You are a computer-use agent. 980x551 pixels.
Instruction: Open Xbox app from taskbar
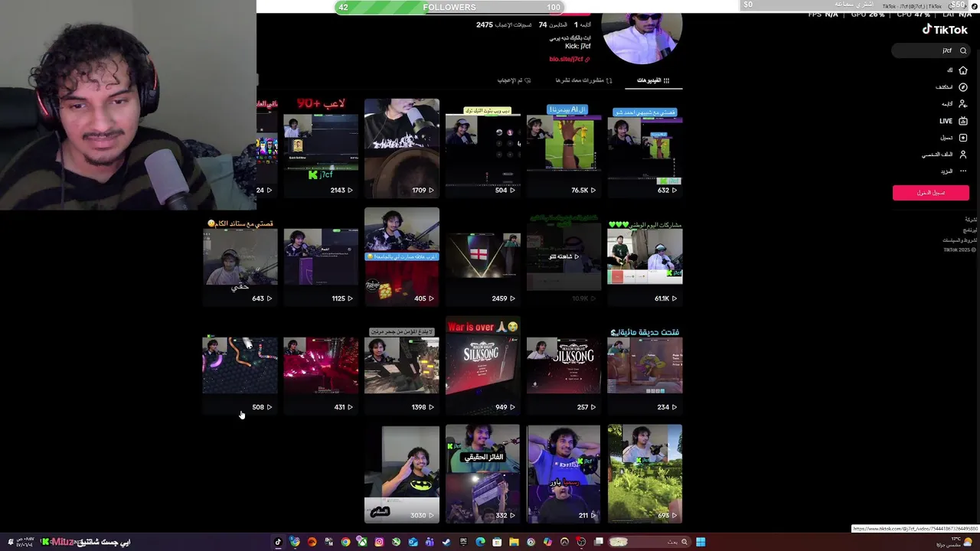pos(361,542)
